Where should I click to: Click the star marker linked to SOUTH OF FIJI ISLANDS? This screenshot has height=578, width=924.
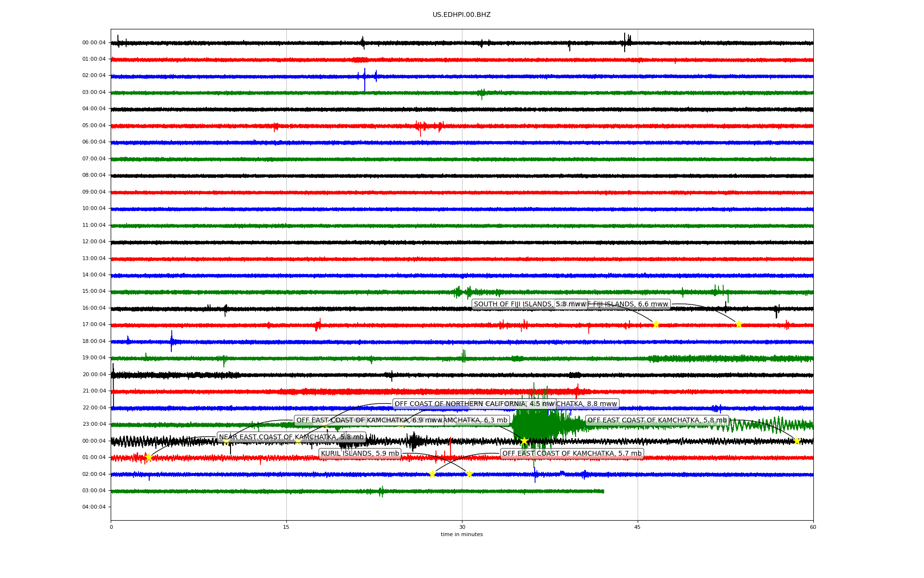tap(655, 324)
